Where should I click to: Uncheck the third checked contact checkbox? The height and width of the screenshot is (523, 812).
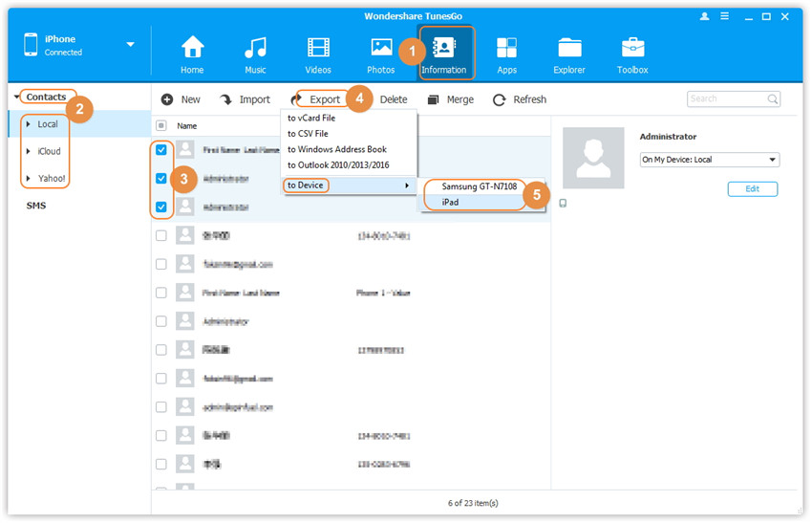[161, 207]
